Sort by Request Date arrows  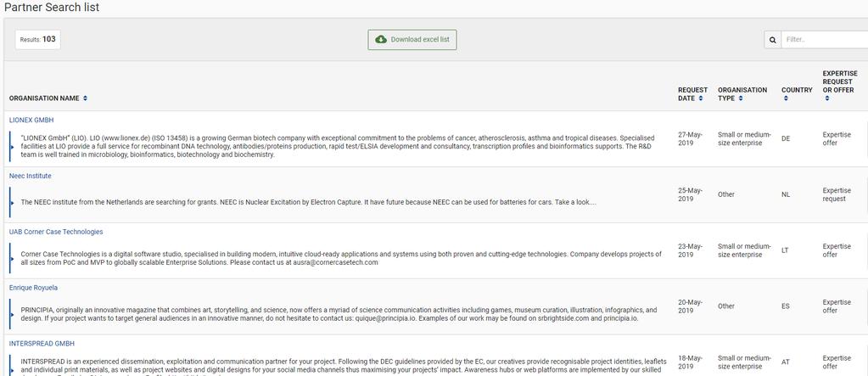pyautogui.click(x=701, y=98)
